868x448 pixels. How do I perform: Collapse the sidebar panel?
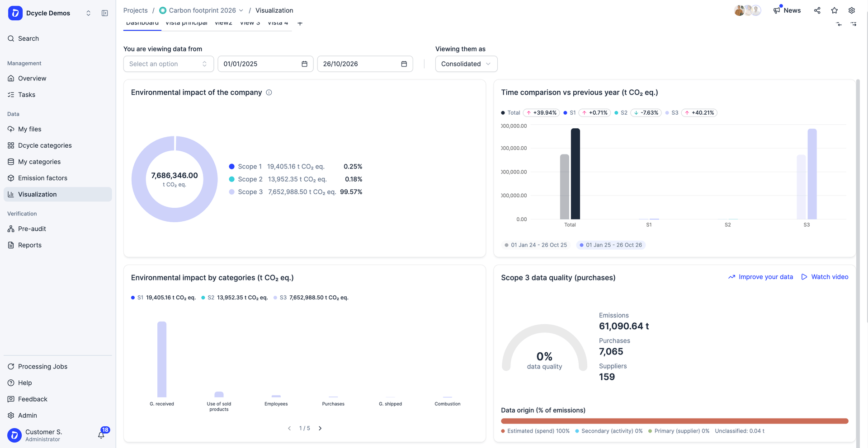click(105, 13)
